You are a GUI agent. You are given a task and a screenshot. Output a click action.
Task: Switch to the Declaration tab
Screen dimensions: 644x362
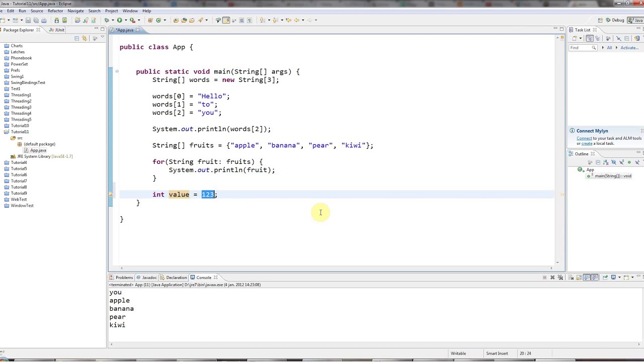point(174,278)
